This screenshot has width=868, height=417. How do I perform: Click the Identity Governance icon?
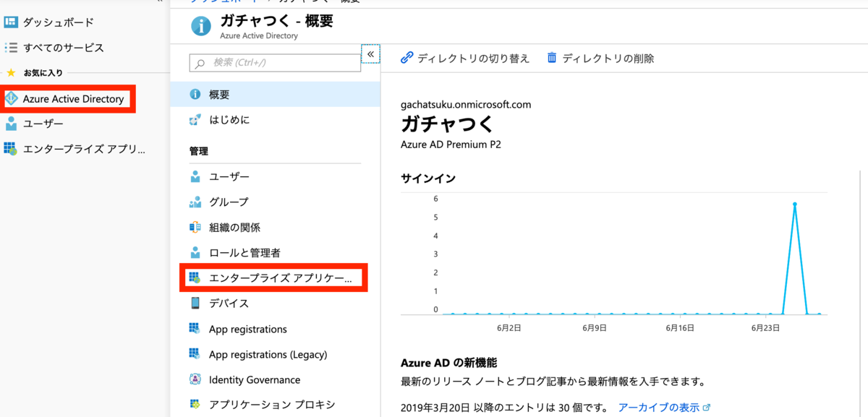pos(195,379)
